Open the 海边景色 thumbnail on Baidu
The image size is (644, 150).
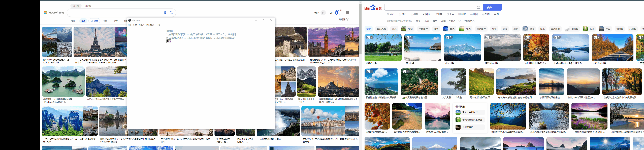[423, 48]
